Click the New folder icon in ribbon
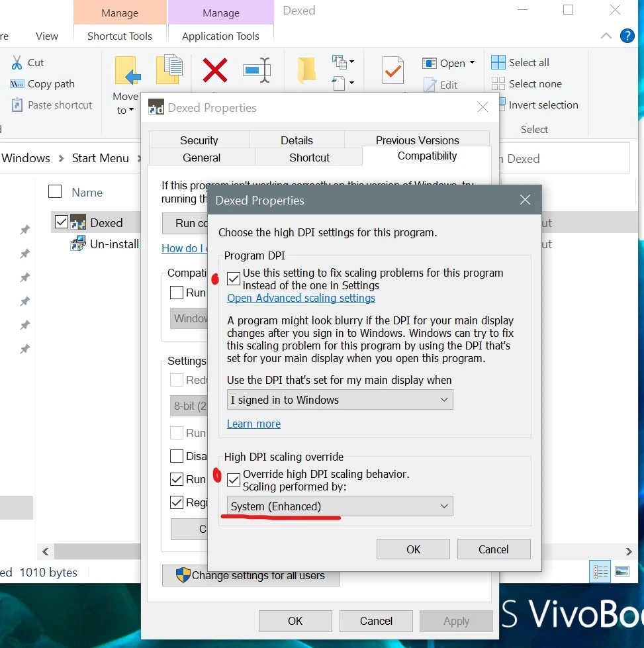 306,69
